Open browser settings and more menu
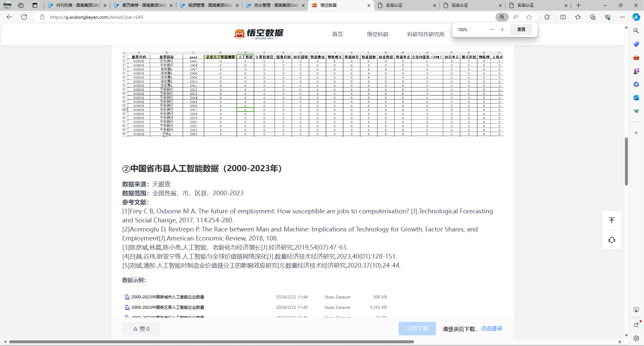644x346 pixels. click(x=622, y=17)
